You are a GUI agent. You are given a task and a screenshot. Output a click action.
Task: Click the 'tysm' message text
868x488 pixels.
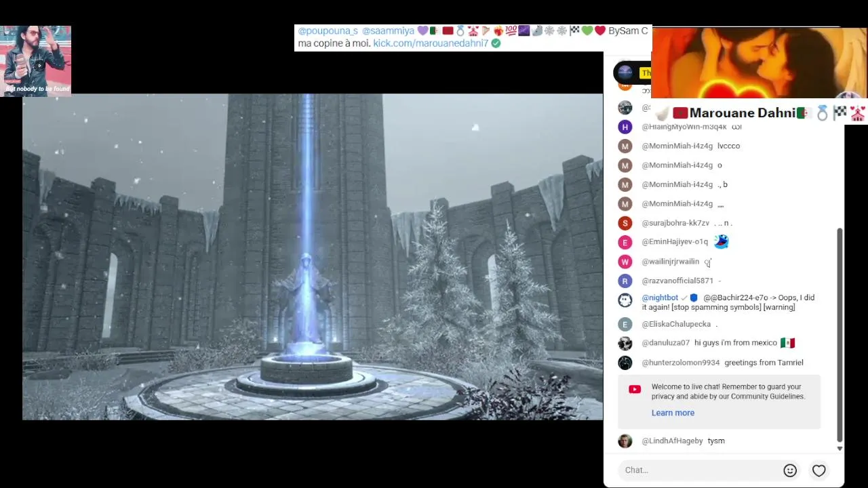(x=716, y=441)
